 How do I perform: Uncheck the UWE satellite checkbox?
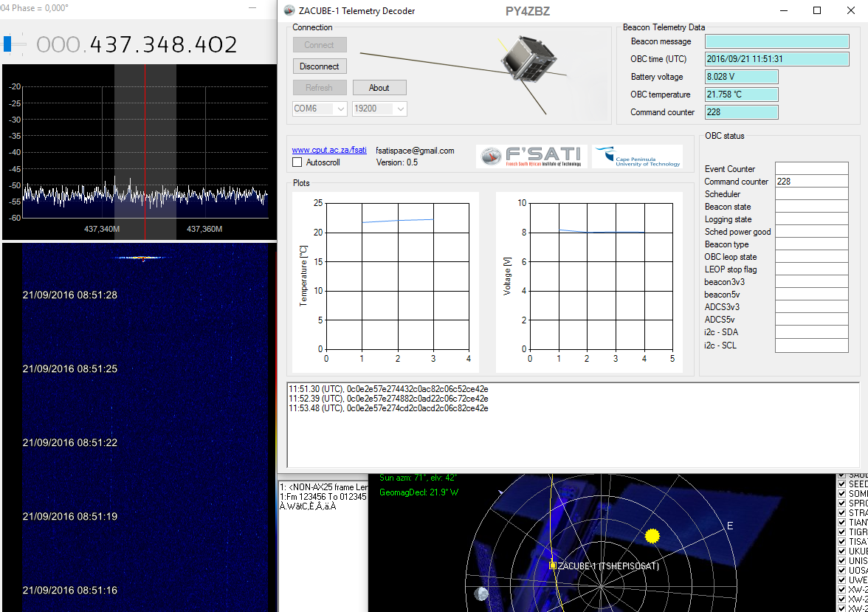[x=841, y=580]
